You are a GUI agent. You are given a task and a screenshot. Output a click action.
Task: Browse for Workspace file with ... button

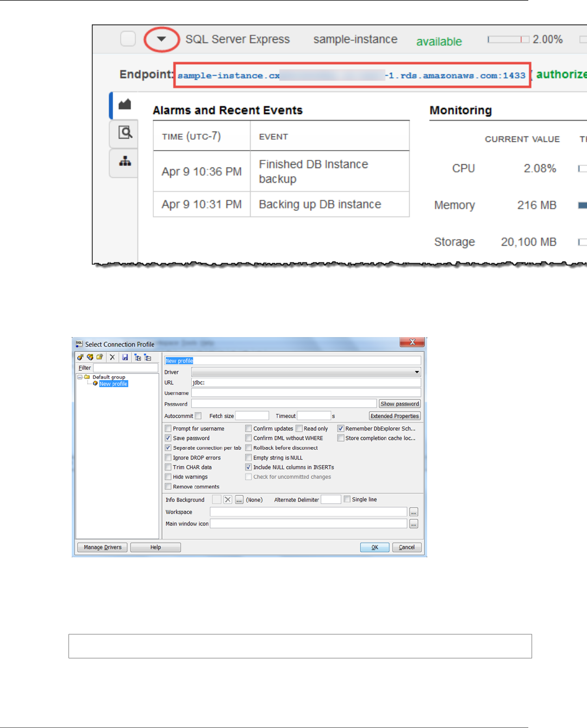[414, 512]
